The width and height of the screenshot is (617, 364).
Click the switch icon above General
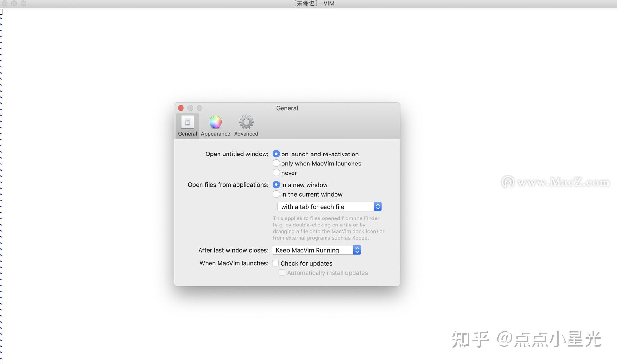coord(187,121)
